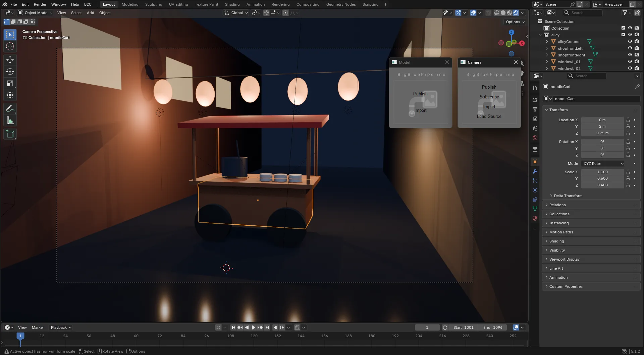Open the Render properties tab

[x=535, y=100]
